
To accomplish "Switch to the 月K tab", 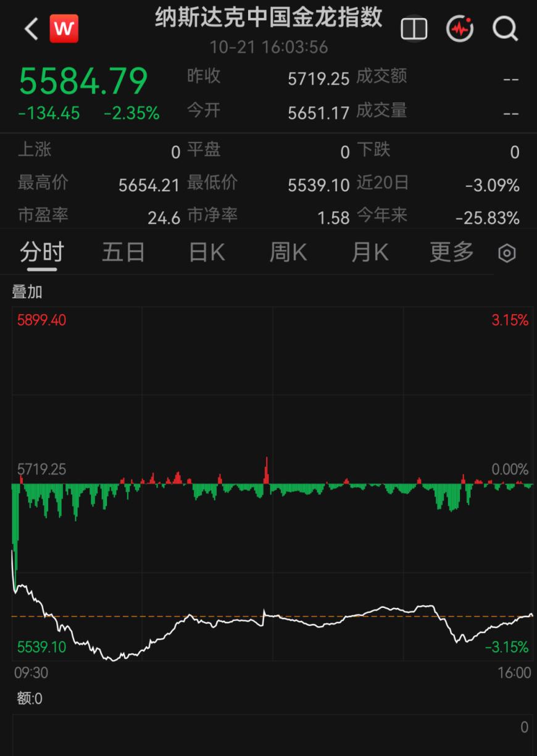I will (x=370, y=252).
